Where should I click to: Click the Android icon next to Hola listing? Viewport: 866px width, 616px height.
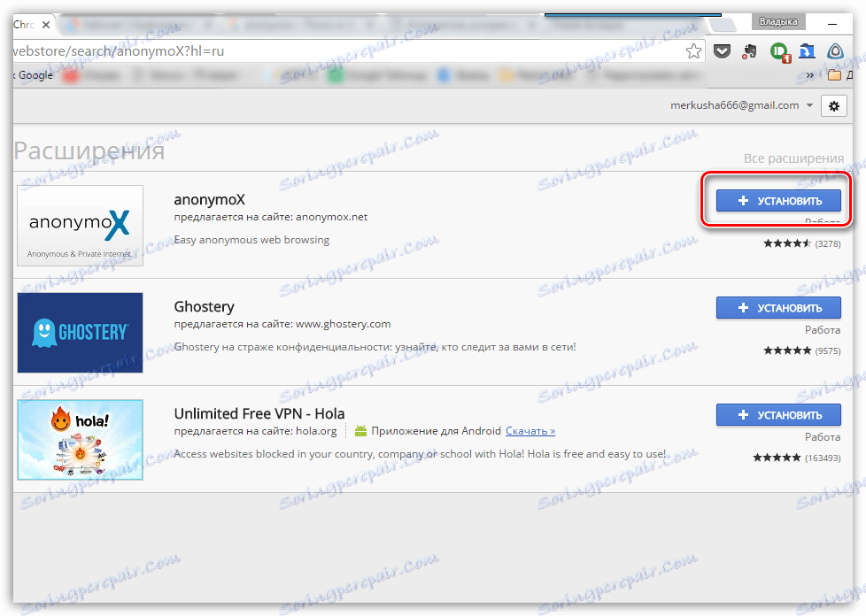click(x=360, y=430)
